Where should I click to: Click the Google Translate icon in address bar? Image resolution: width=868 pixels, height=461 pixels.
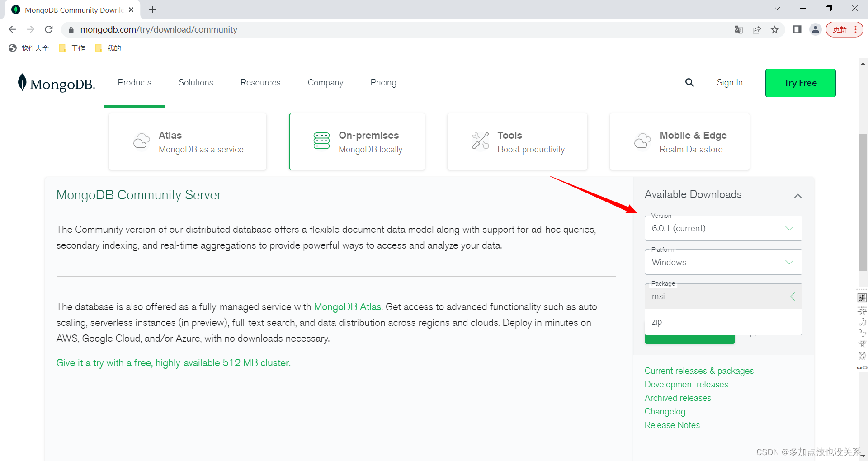[x=738, y=30]
